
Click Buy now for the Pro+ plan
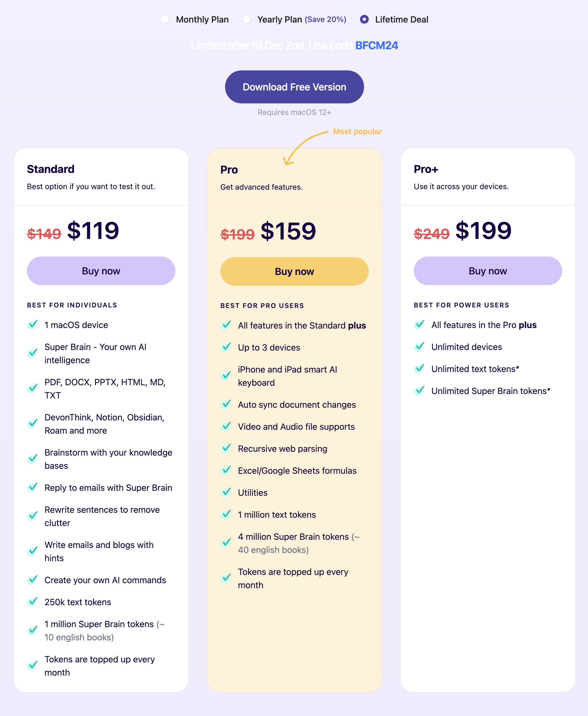pos(487,271)
